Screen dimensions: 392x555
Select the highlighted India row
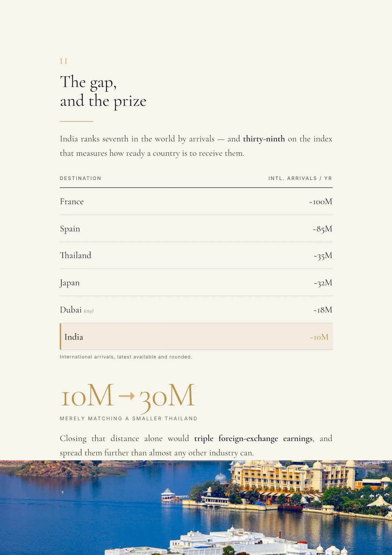click(x=196, y=336)
